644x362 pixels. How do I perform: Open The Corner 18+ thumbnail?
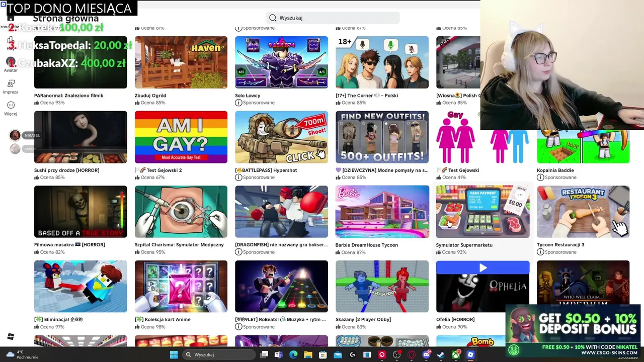tap(382, 62)
